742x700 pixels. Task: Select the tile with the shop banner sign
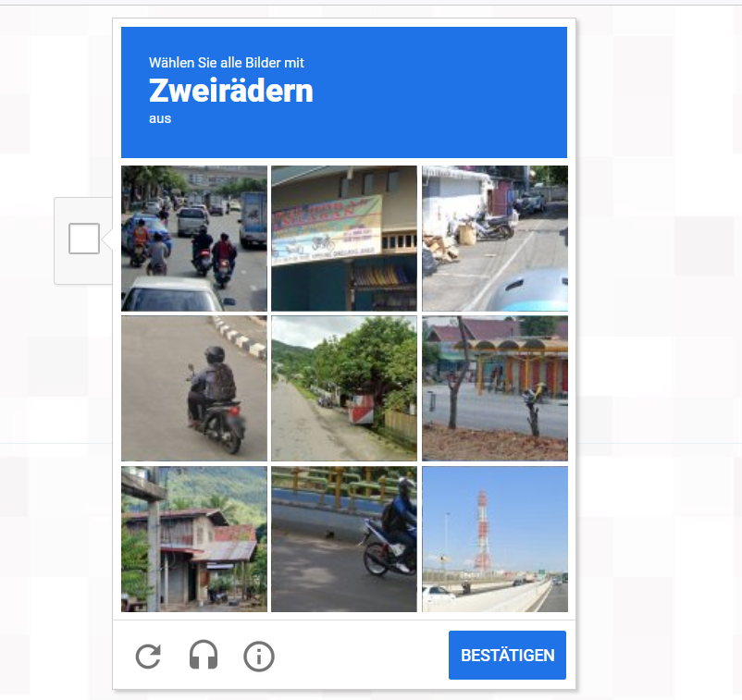(344, 239)
